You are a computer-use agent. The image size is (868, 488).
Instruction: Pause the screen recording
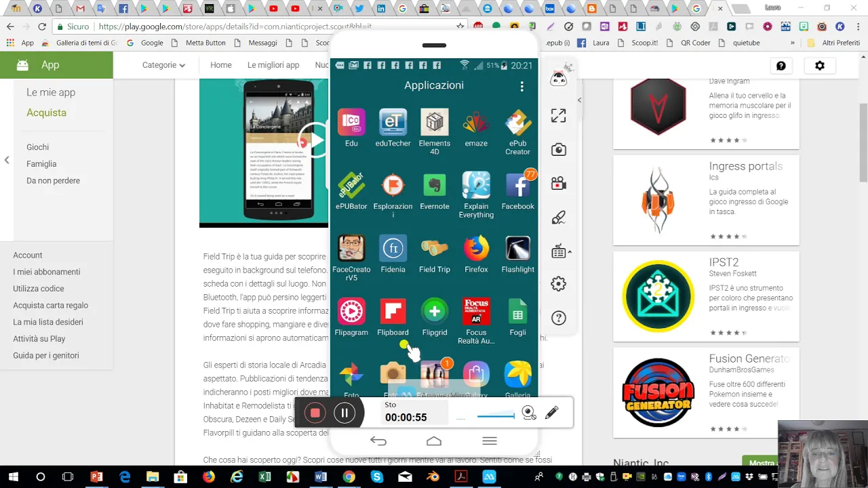point(344,413)
